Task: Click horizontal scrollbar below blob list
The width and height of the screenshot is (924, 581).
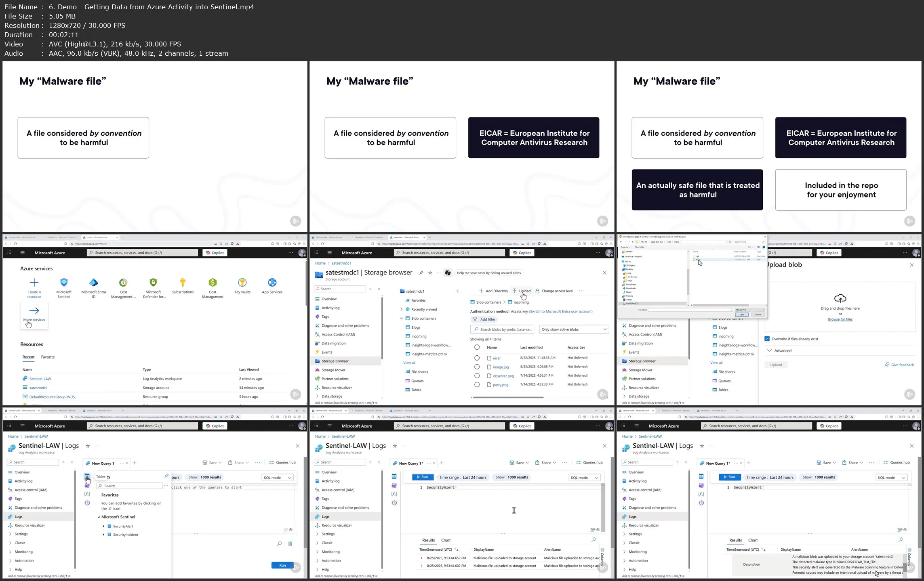Action: pos(508,397)
